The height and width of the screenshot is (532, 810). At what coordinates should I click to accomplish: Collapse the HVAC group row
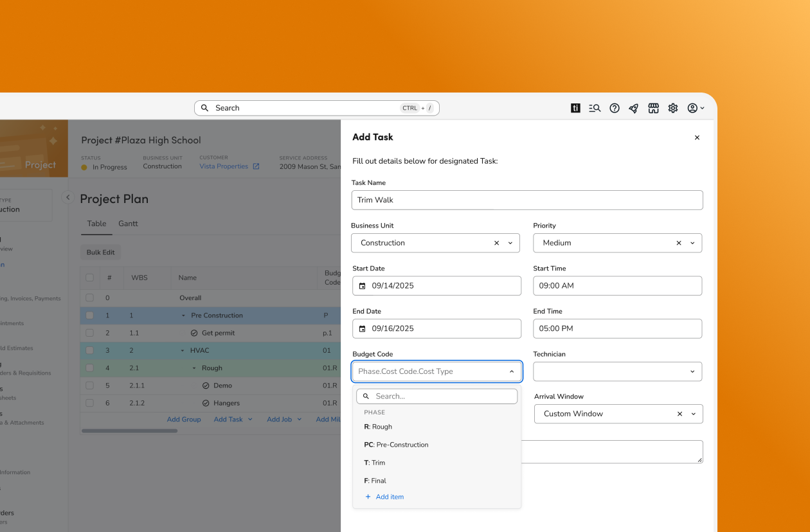(183, 350)
